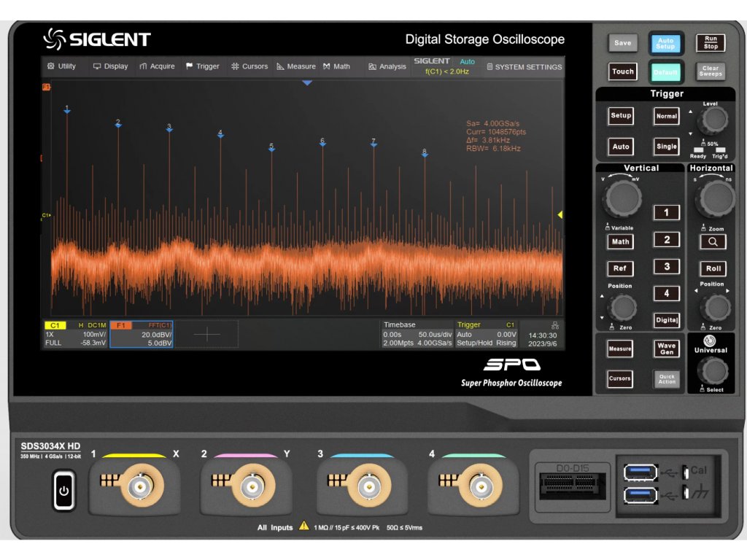Click FFT peak marker 4
The image size is (747, 560).
pos(220,134)
